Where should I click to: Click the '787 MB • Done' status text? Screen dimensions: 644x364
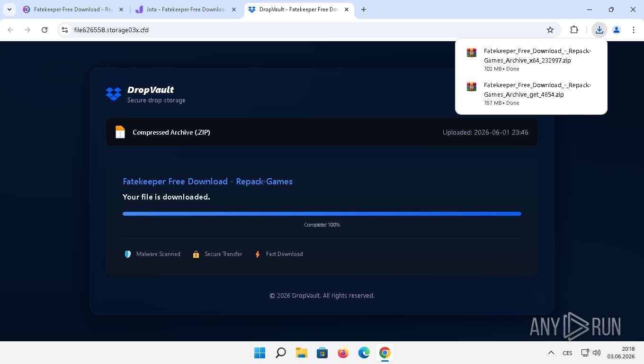click(x=501, y=103)
